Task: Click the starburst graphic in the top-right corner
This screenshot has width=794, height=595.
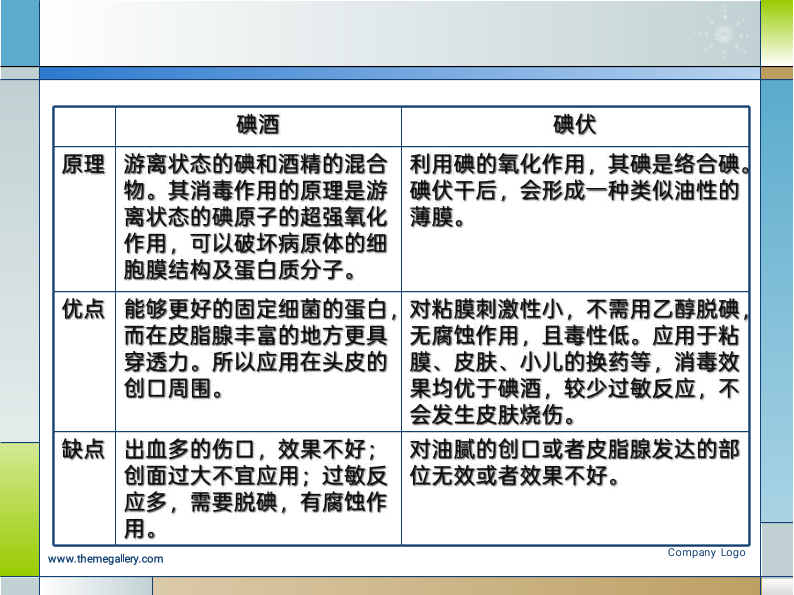Action: coord(726,34)
